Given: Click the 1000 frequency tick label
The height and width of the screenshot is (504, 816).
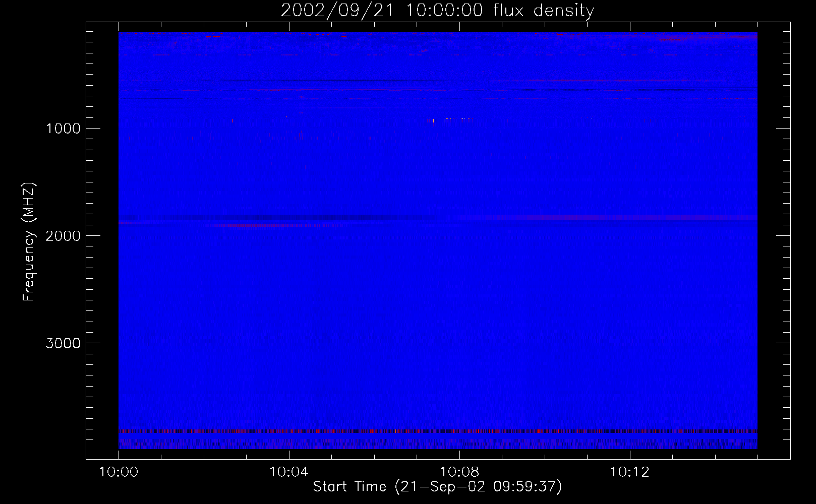Looking at the screenshot, I should 63,129.
